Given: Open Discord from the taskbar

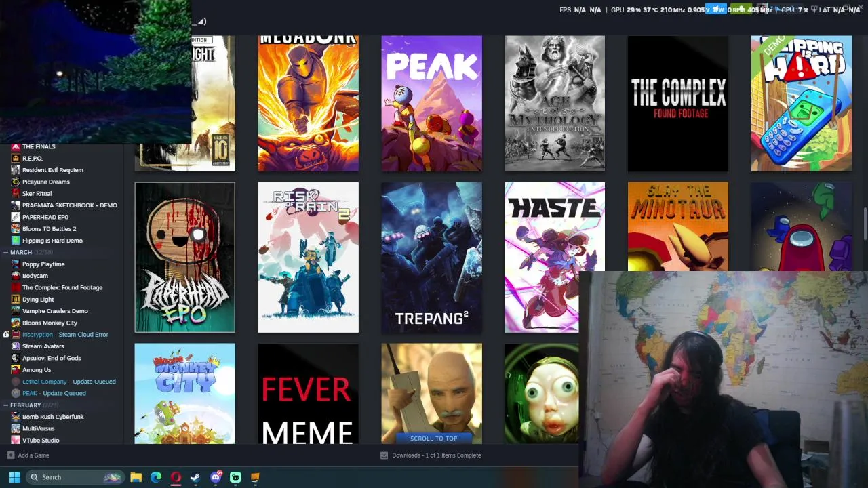Looking at the screenshot, I should 216,477.
